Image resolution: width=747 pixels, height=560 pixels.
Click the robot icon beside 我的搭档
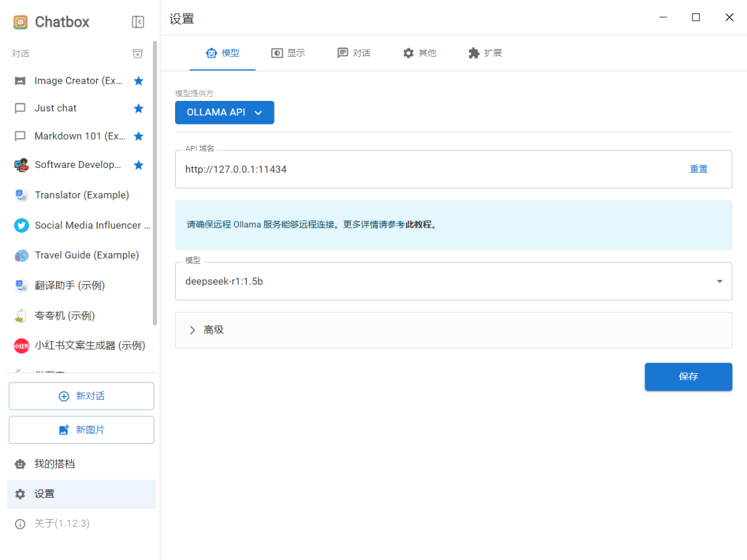point(20,465)
